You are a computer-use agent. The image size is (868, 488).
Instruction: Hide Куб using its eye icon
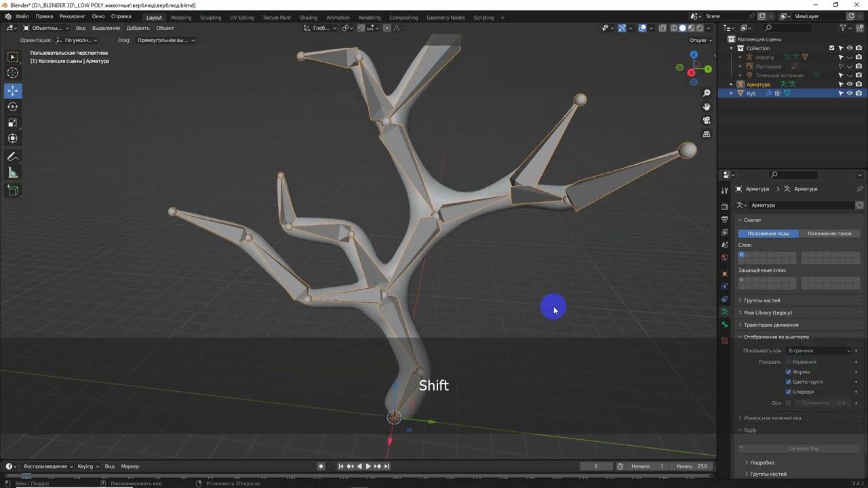pyautogui.click(x=850, y=94)
